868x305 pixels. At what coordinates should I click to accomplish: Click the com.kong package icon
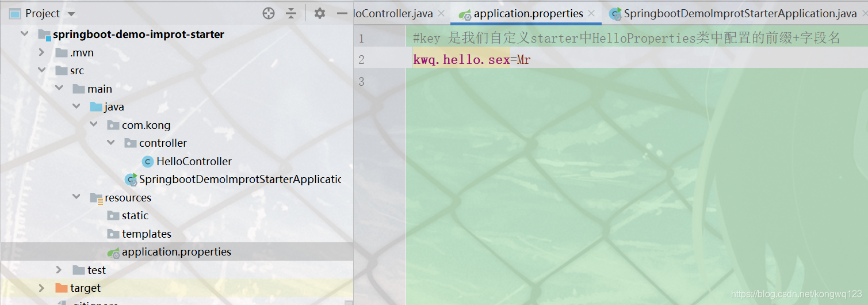113,125
